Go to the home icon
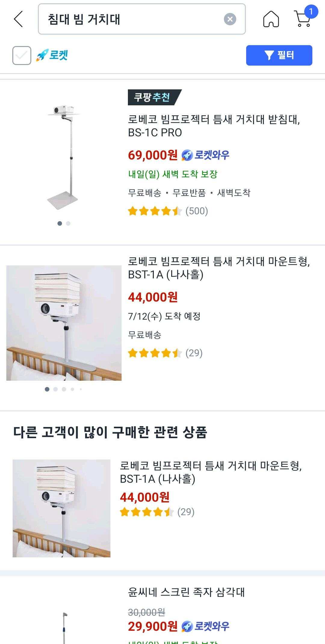325x644 pixels. tap(271, 19)
